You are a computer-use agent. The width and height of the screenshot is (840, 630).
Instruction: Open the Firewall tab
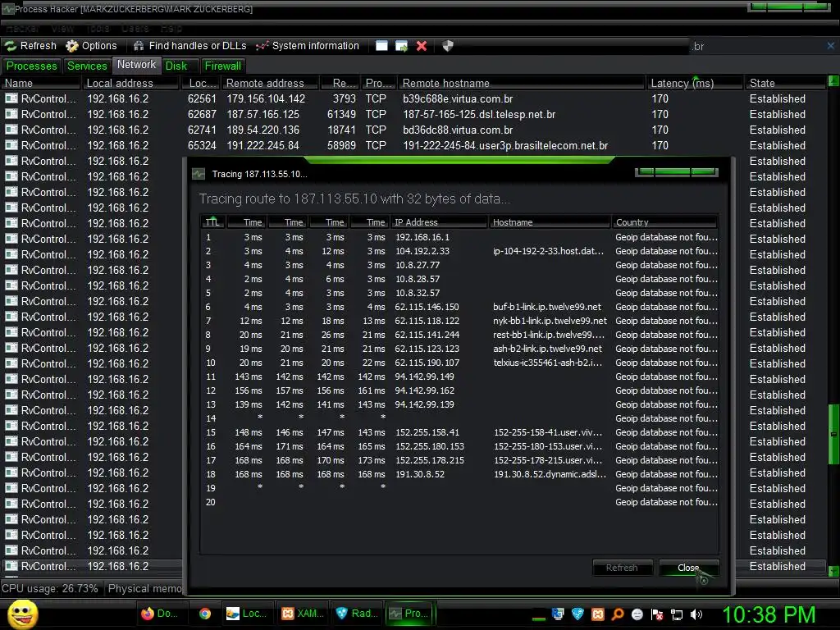[223, 66]
